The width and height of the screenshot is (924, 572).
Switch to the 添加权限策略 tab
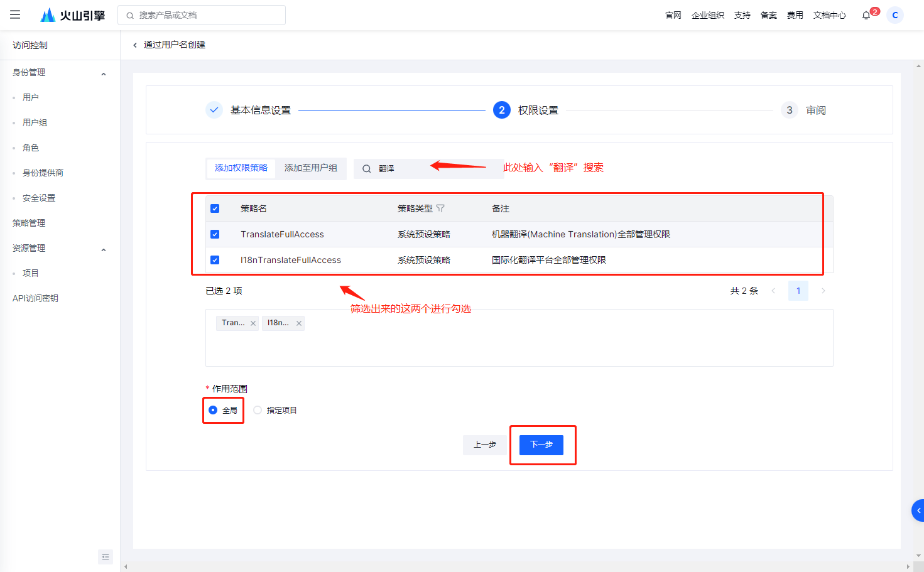click(241, 168)
